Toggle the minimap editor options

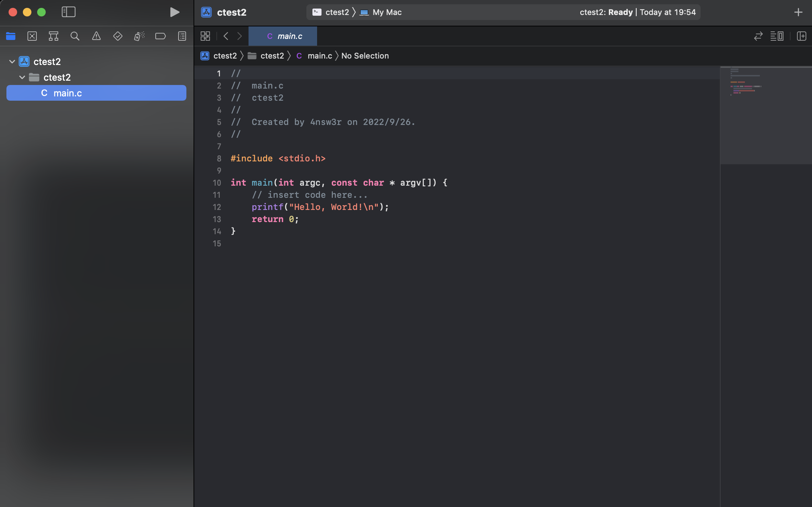777,36
